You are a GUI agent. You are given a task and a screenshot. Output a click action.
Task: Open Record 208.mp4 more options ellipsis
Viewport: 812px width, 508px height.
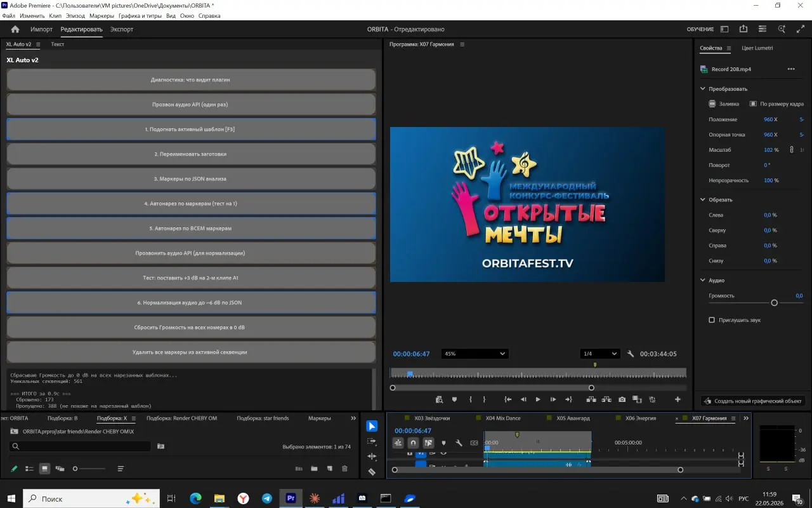point(791,69)
